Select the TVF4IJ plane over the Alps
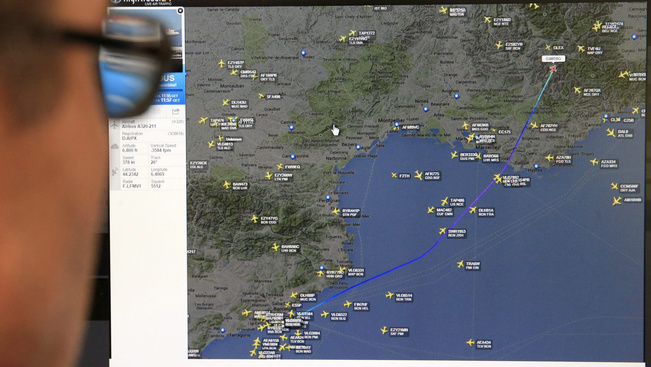 [x=581, y=49]
